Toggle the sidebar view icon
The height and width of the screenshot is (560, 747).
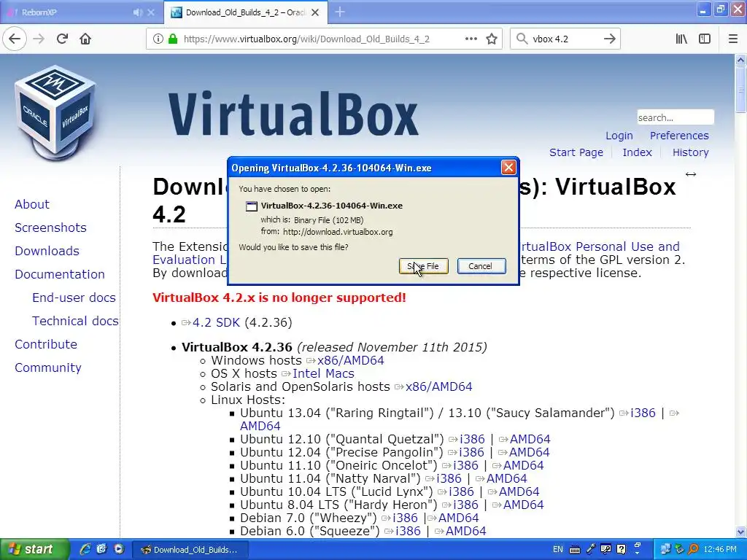(x=704, y=39)
